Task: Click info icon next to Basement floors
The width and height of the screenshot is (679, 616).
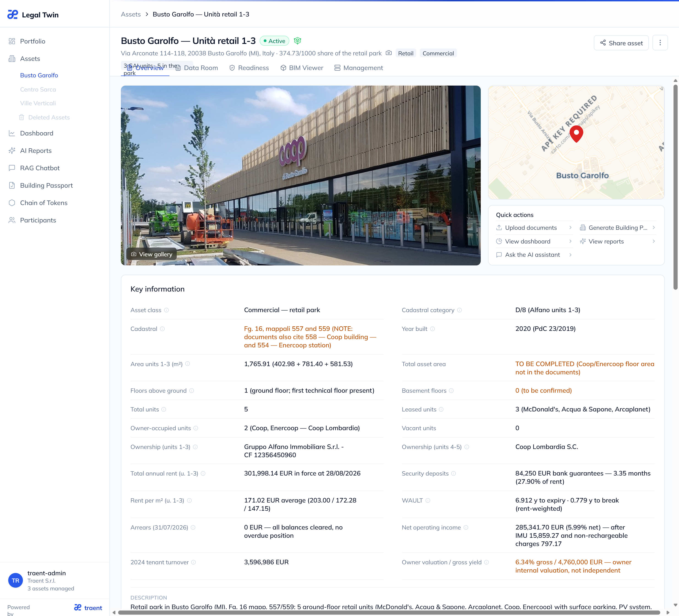Action: point(451,390)
